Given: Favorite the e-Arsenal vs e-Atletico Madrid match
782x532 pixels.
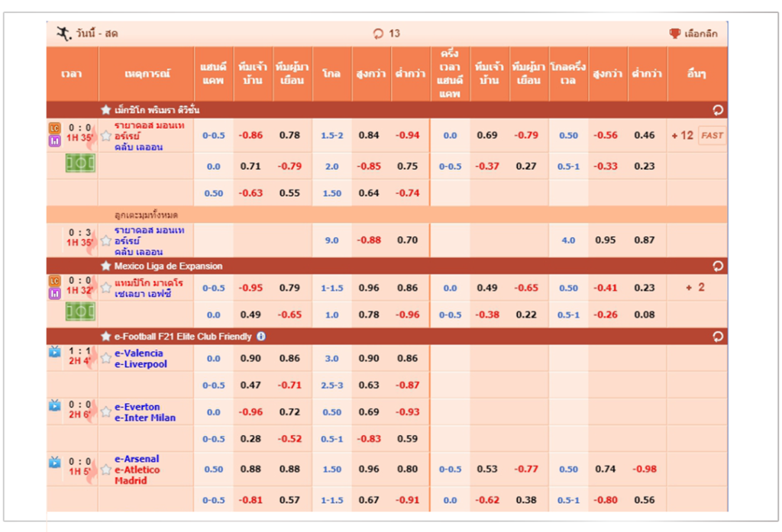Looking at the screenshot, I should pos(105,469).
